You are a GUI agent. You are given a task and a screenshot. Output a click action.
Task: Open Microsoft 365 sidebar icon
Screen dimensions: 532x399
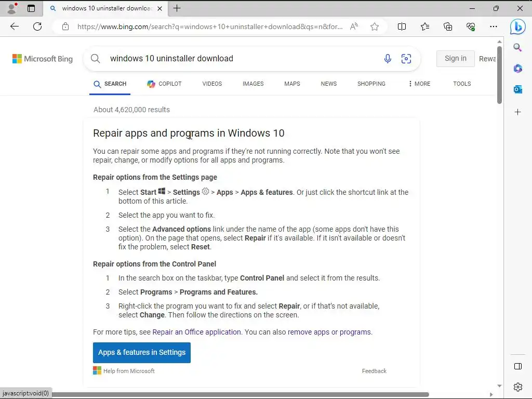click(518, 69)
